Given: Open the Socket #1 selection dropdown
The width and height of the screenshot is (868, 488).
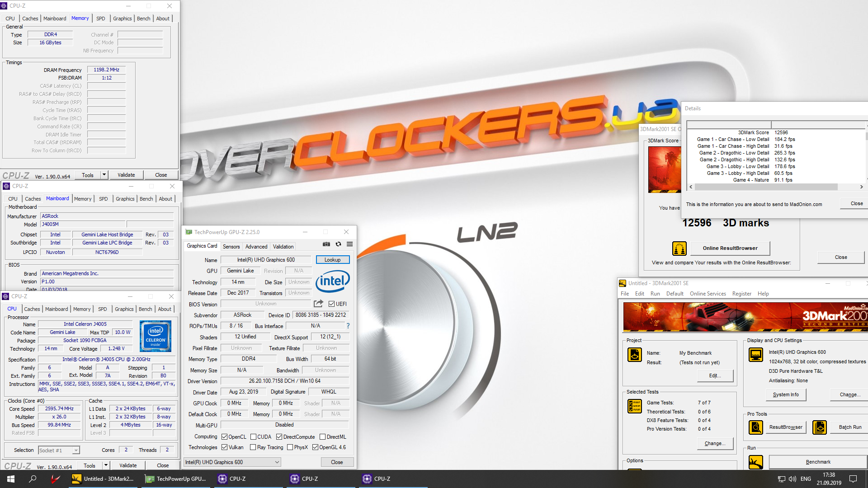Looking at the screenshot, I should 59,450.
